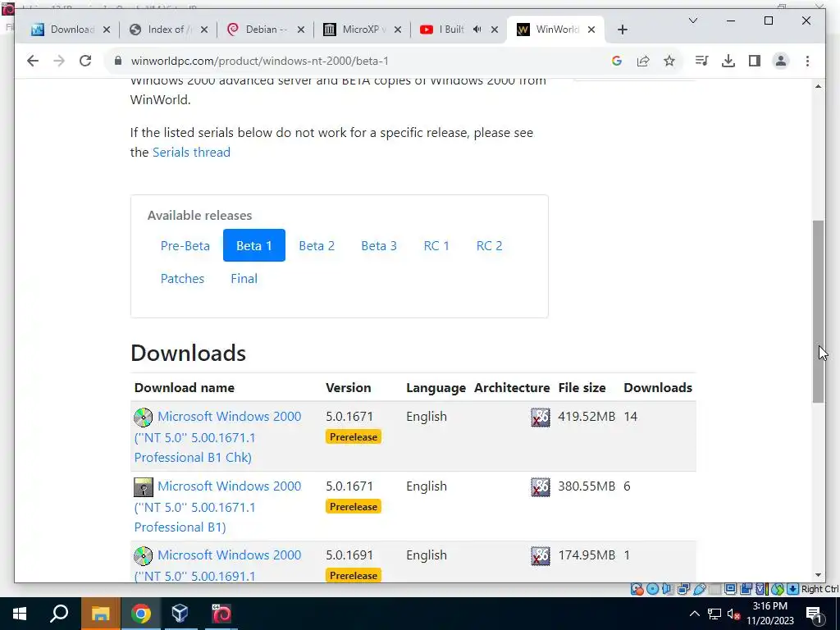Image resolution: width=840 pixels, height=630 pixels.
Task: Open 5.00.1671.1 Professional B1 download link
Action: (x=217, y=506)
